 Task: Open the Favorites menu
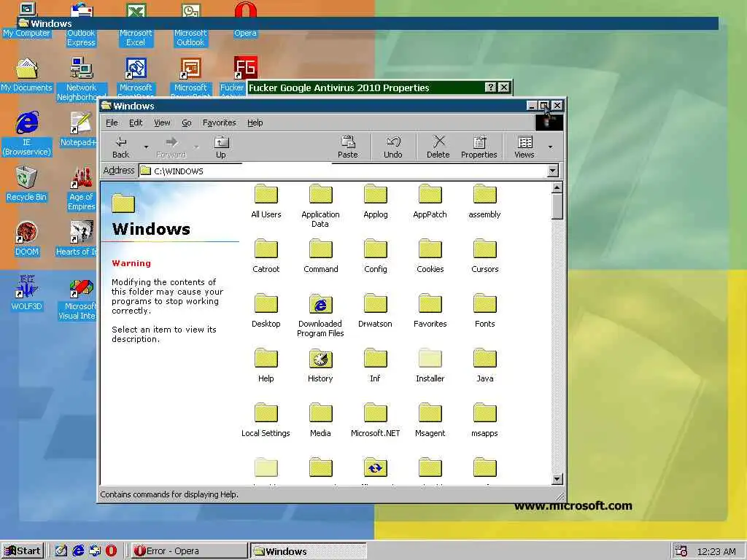click(x=219, y=122)
